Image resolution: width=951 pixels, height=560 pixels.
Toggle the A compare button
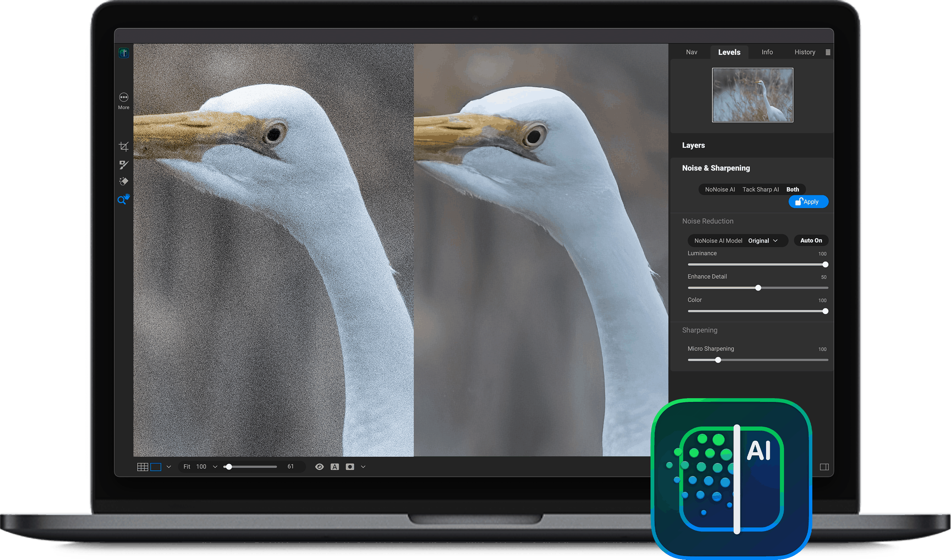pyautogui.click(x=334, y=467)
